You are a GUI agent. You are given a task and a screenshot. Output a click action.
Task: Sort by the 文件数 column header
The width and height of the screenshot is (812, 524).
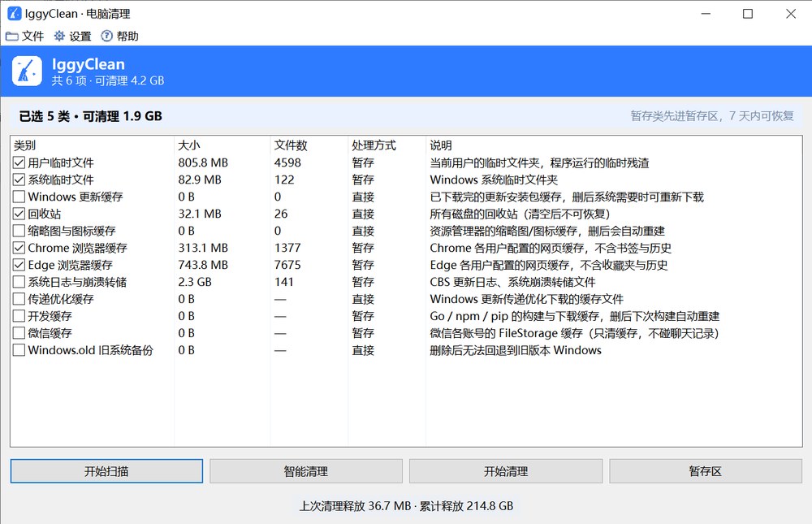coord(309,145)
